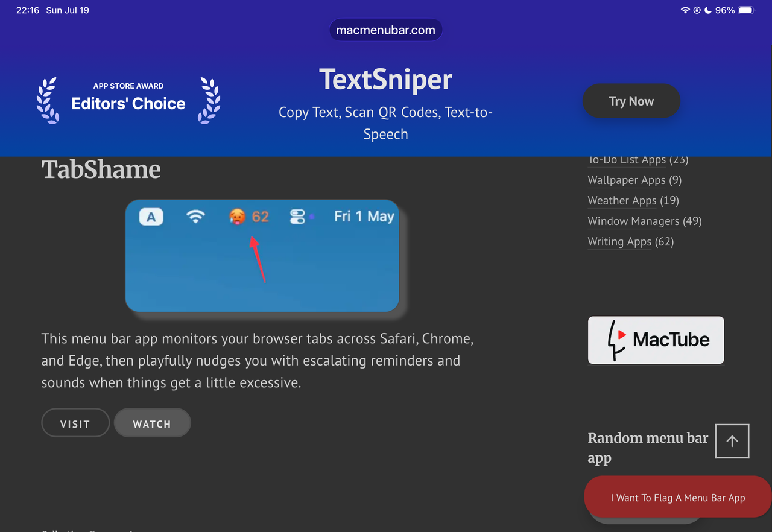The height and width of the screenshot is (532, 772).
Task: Tap the Wi-Fi status icon in the status bar
Action: click(685, 10)
